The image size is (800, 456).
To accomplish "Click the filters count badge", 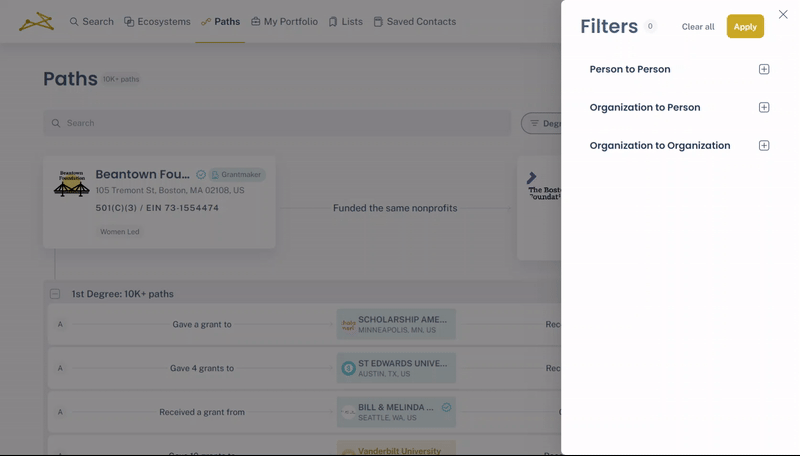I will (x=650, y=26).
